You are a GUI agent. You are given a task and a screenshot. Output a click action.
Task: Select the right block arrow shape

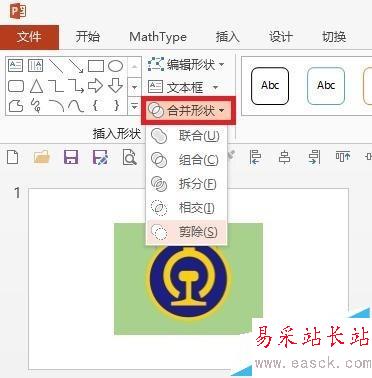pyautogui.click(x=96, y=86)
